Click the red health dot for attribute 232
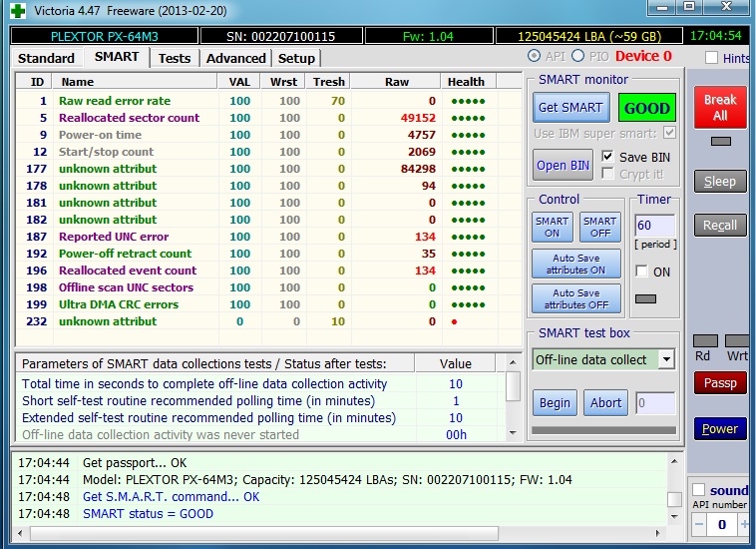Viewport: 756px width, 549px height. [454, 321]
